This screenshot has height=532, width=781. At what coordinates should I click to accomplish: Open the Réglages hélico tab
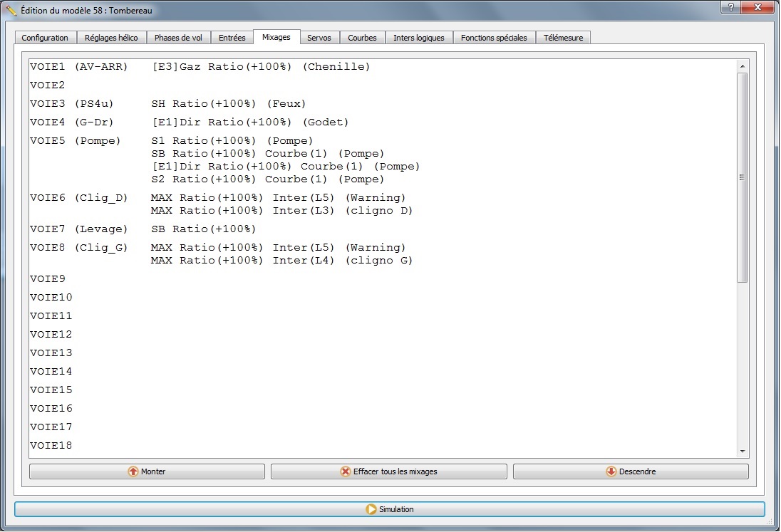(x=111, y=38)
